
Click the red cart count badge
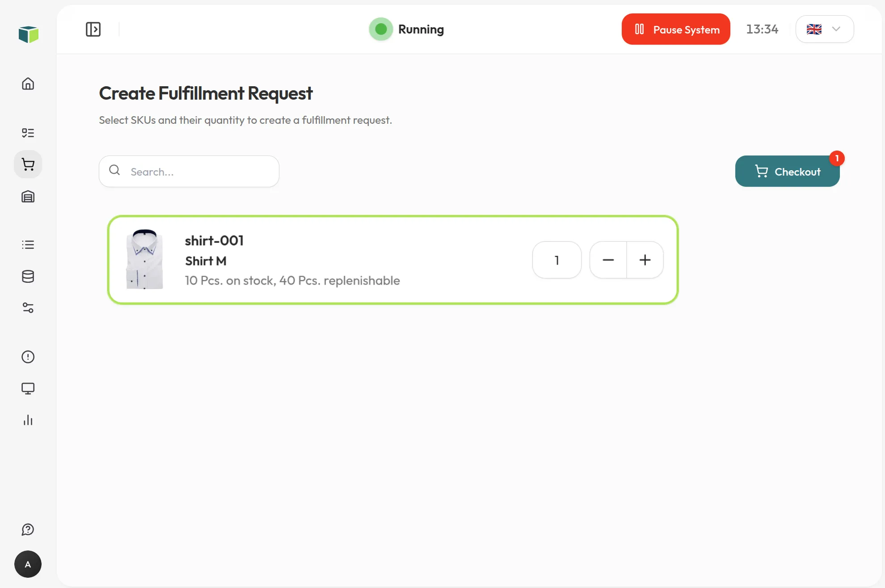(837, 158)
